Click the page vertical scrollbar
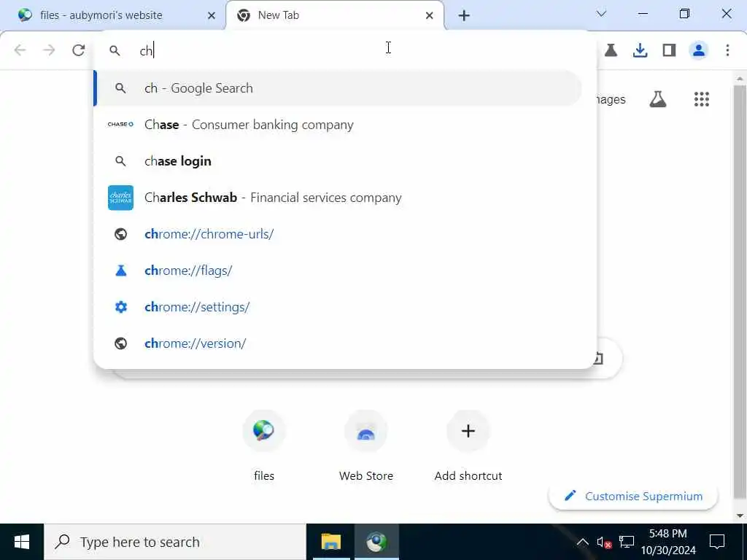Screen dimensions: 747x560 coord(740,290)
